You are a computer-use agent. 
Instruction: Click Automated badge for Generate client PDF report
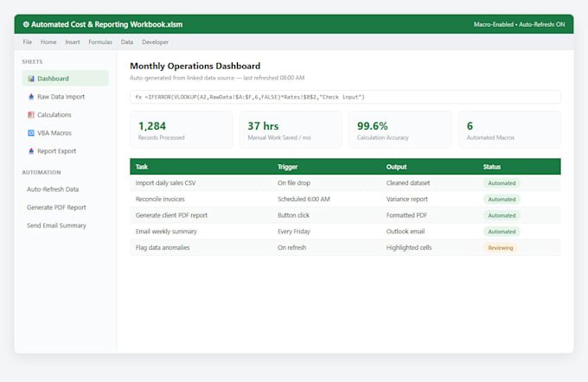[x=502, y=215]
